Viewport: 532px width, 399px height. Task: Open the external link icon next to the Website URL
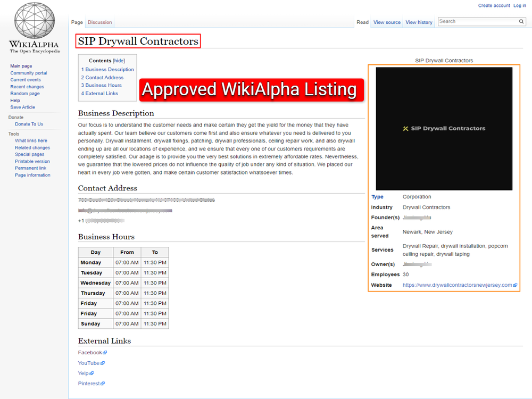[x=514, y=285]
